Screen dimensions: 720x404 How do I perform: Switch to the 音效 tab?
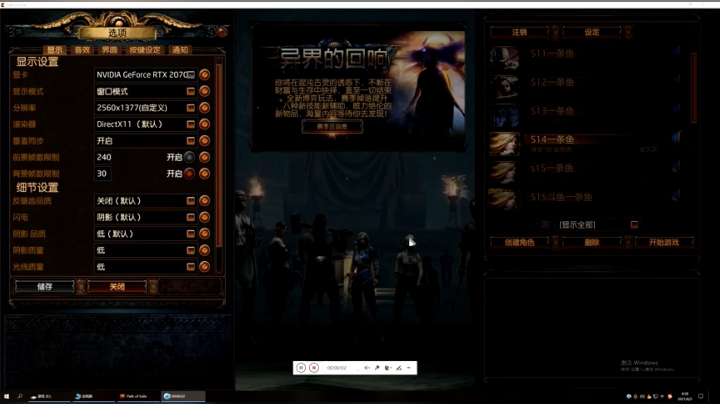82,50
